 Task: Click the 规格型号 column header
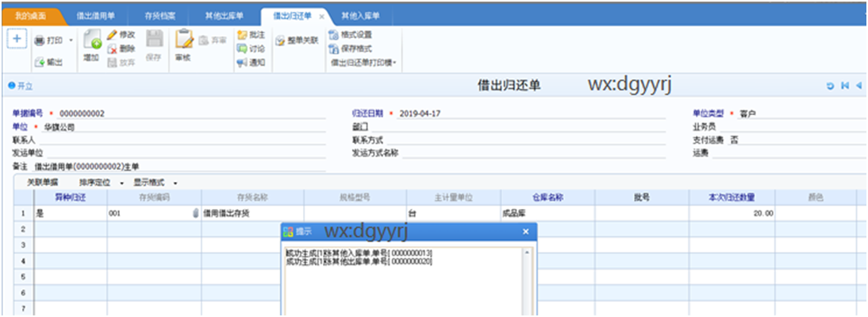click(355, 197)
